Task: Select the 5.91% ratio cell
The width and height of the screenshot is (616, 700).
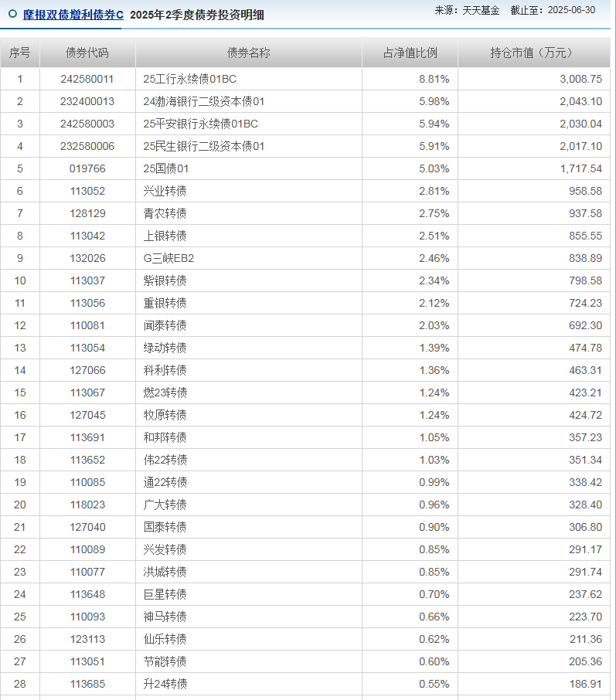Action: pos(434,146)
